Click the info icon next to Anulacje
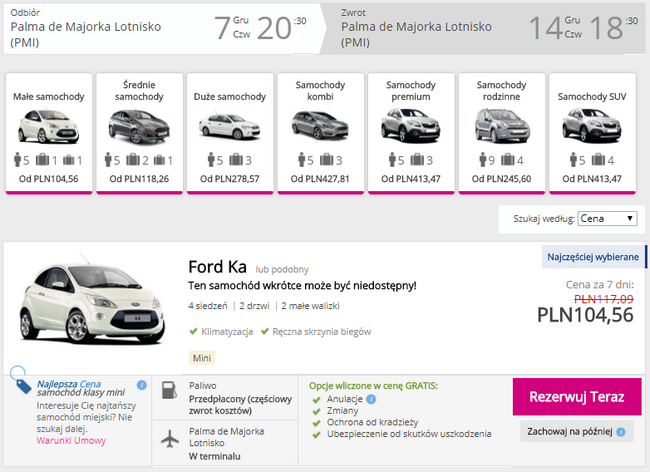This screenshot has height=472, width=650. [371, 398]
